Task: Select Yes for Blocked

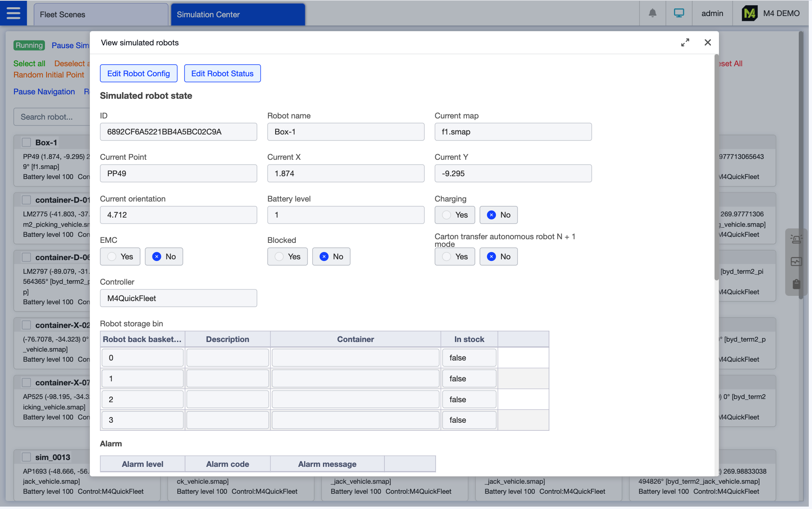Action: click(x=287, y=257)
